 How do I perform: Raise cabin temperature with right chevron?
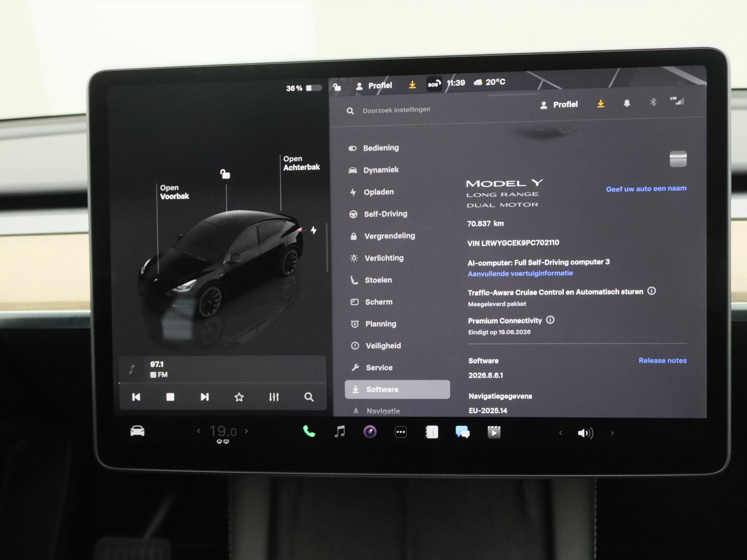click(x=246, y=431)
